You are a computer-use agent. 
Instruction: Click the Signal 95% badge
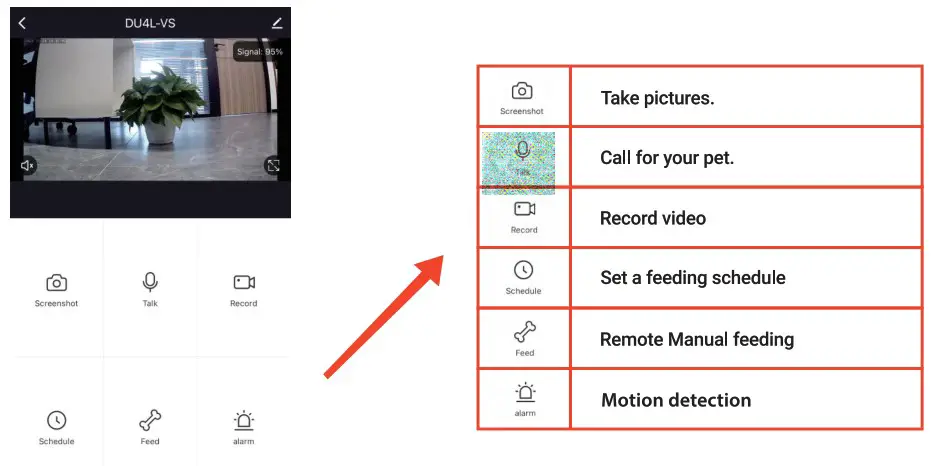pyautogui.click(x=259, y=52)
